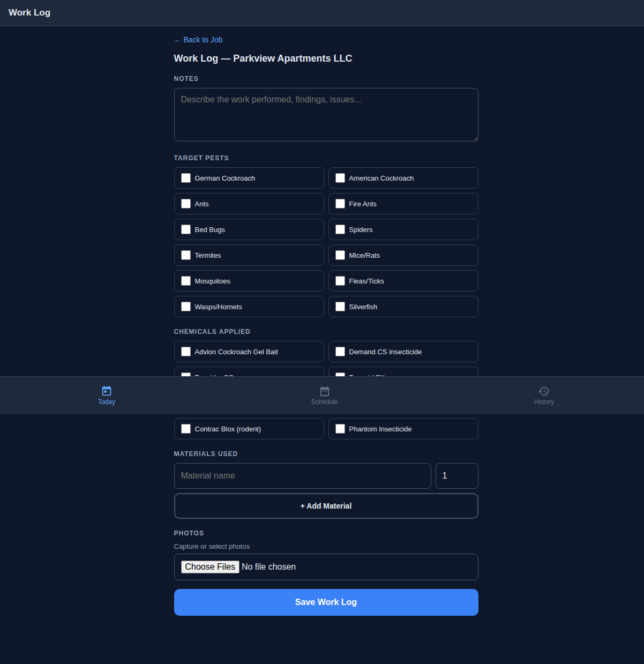
Task: Check Phantom Insecticide chemical applied
Action: pos(340,428)
